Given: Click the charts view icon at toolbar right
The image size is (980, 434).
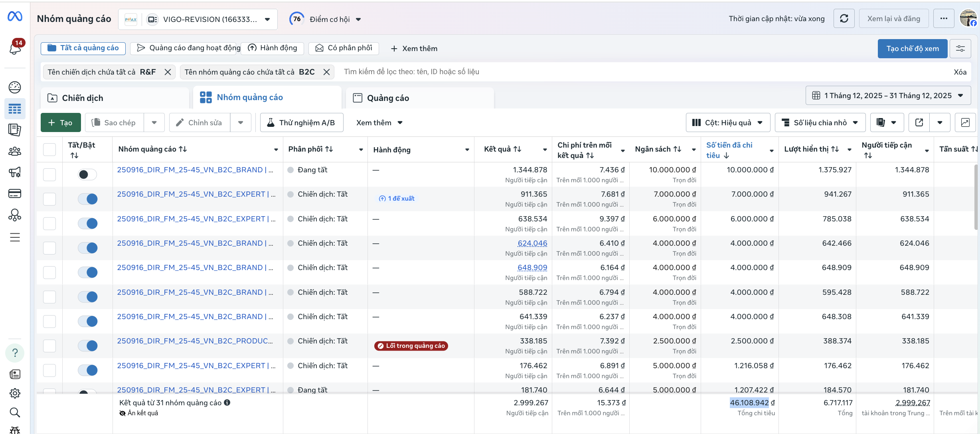Looking at the screenshot, I should [x=965, y=122].
